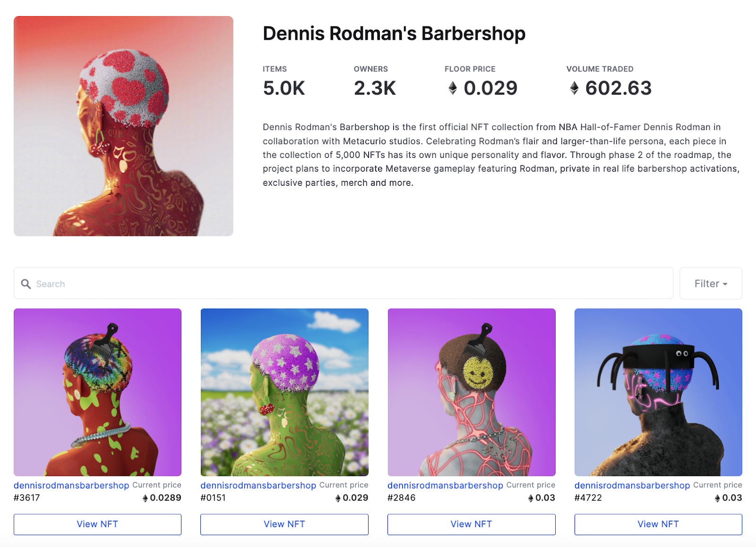Click the ETH icon on NFT #0151 price

coord(338,498)
